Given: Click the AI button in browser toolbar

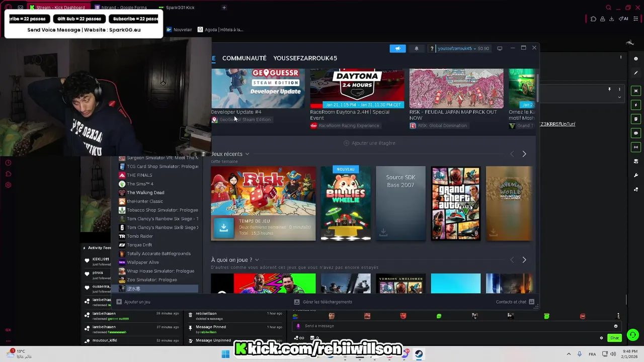Looking at the screenshot, I should [624, 19].
